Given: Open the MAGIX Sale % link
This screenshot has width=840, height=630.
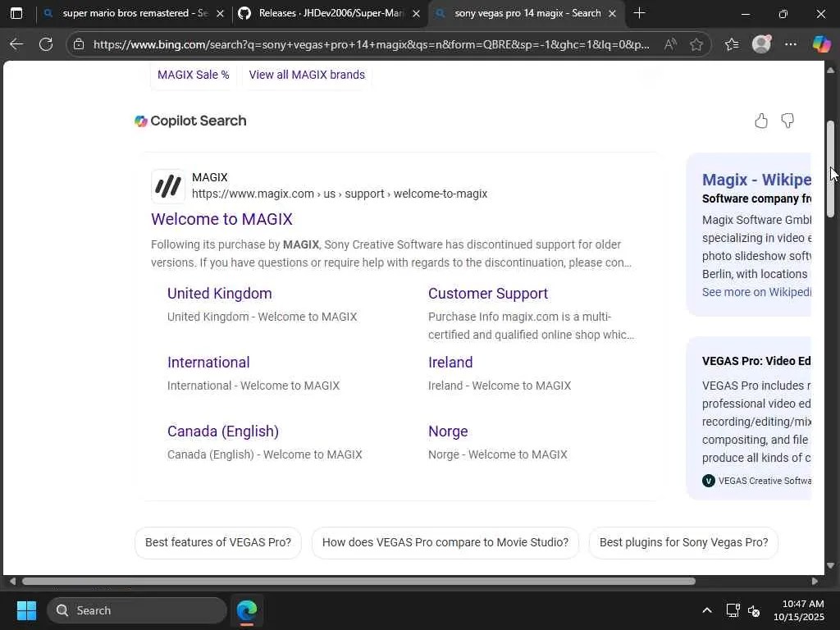Looking at the screenshot, I should pyautogui.click(x=194, y=75).
